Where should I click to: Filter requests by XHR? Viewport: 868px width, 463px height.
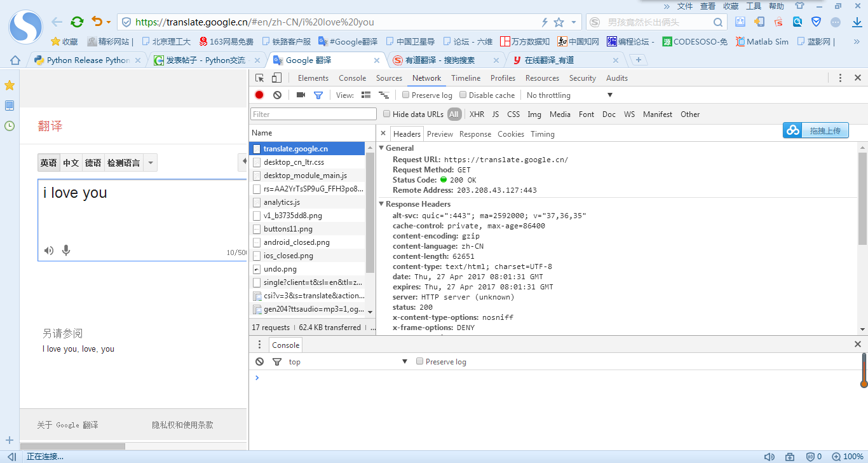477,114
